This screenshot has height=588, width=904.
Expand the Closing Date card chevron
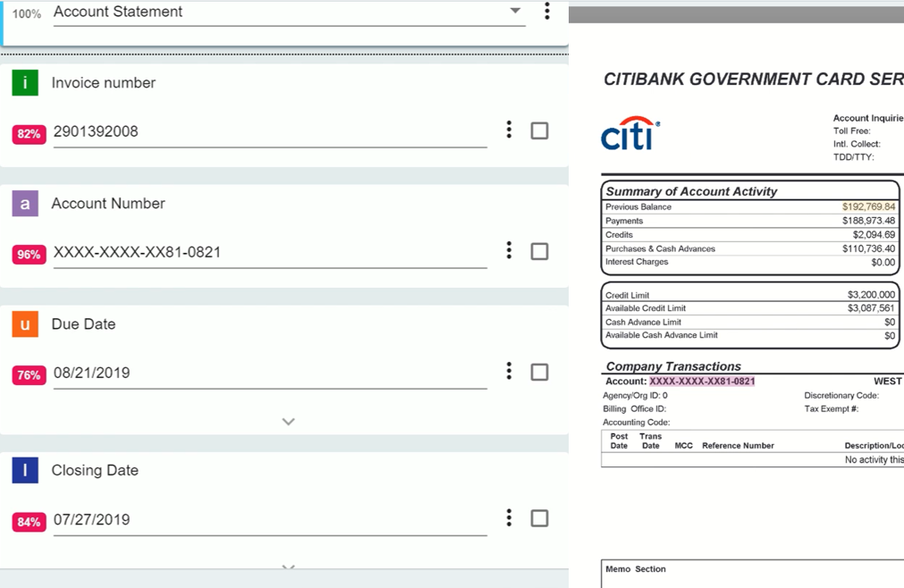288,567
